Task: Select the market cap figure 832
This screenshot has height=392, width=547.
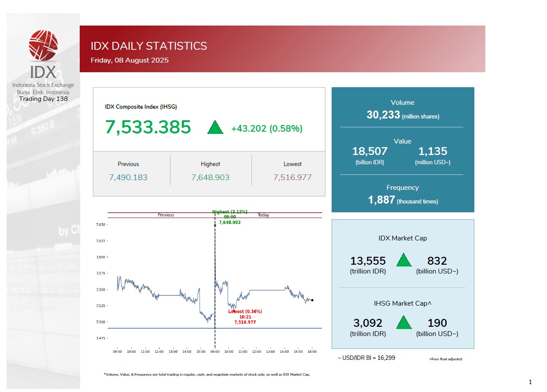Action: pyautogui.click(x=437, y=261)
